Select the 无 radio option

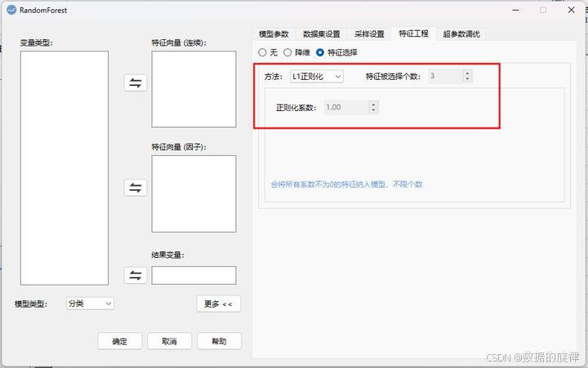click(262, 52)
